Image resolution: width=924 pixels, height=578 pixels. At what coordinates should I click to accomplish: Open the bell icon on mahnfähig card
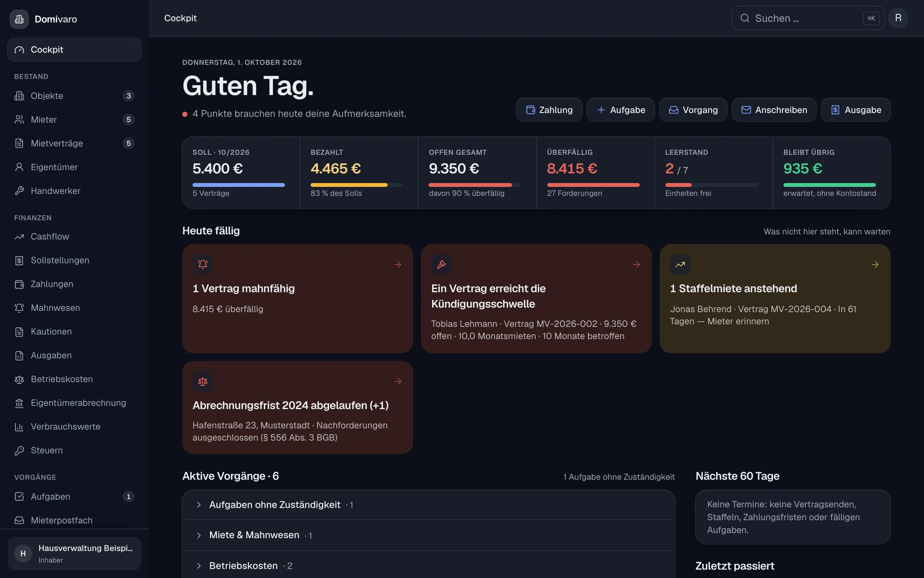pos(203,265)
